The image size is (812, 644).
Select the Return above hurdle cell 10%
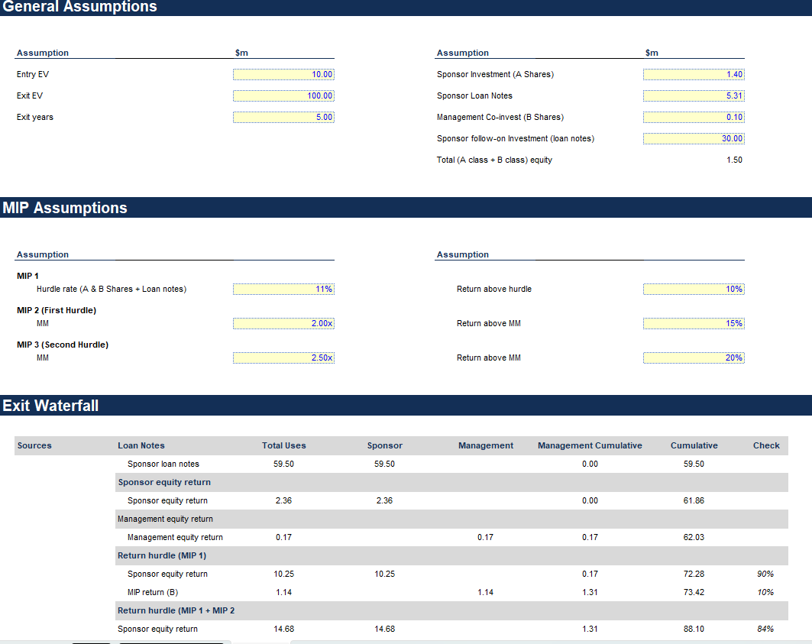coord(694,289)
